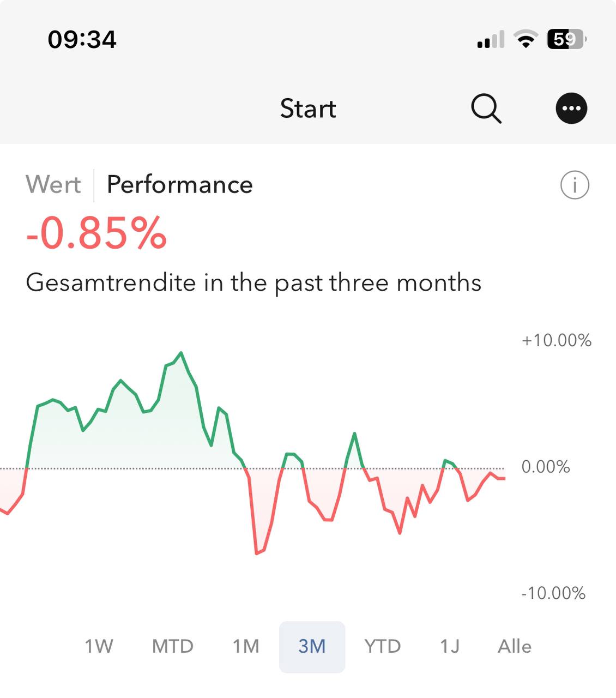This screenshot has height=698, width=616.
Task: Choose the 1M time period
Action: coord(246,646)
